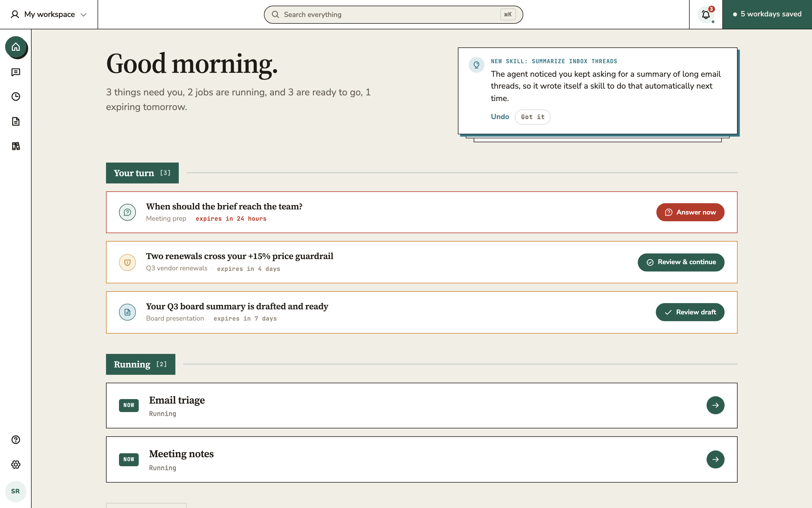
Task: Click "Your Q3 board summary is drafted and ready"
Action: (x=237, y=306)
